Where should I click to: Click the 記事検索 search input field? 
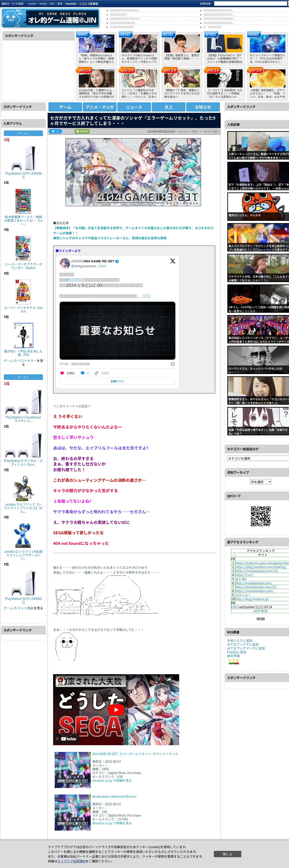[x=251, y=4]
